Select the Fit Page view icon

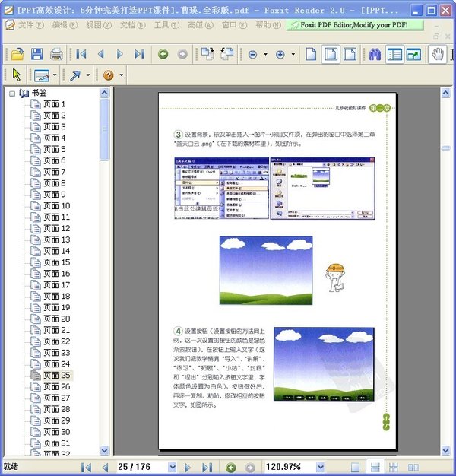[x=331, y=54]
